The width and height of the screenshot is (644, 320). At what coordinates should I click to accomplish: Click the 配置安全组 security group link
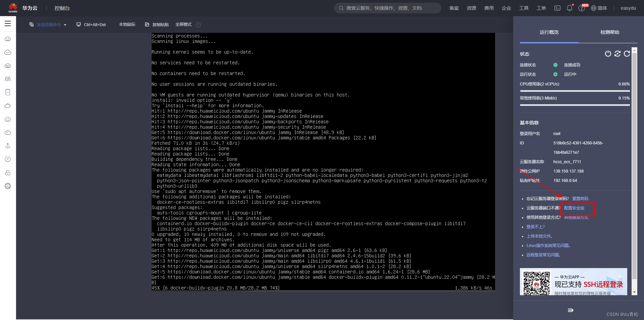[x=574, y=208]
